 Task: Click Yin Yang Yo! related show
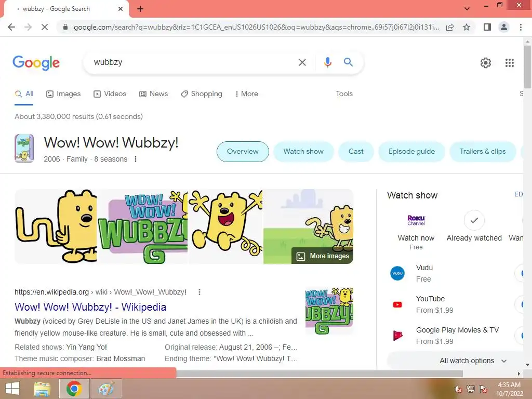(87, 348)
